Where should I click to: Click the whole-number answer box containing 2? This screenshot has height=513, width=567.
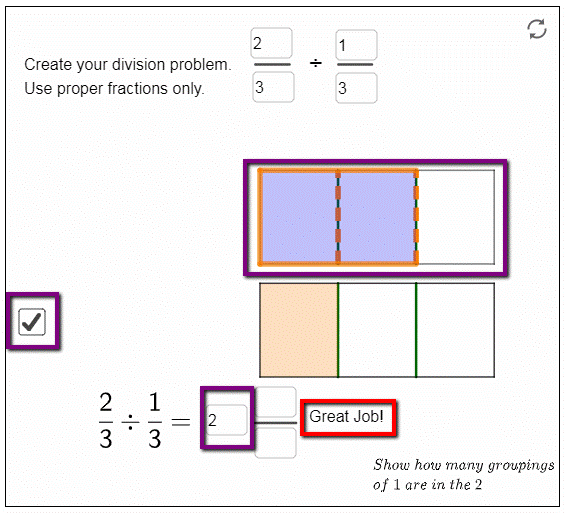(227, 420)
